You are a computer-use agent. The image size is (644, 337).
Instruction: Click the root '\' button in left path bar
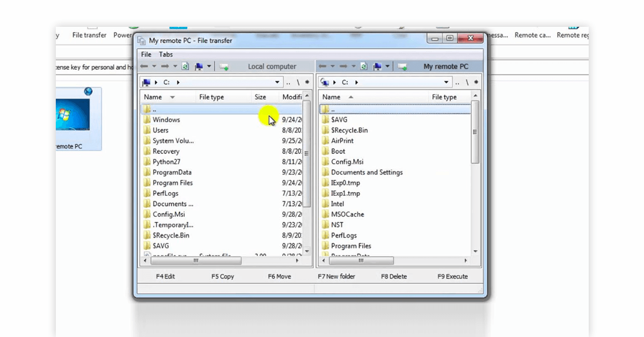click(298, 83)
